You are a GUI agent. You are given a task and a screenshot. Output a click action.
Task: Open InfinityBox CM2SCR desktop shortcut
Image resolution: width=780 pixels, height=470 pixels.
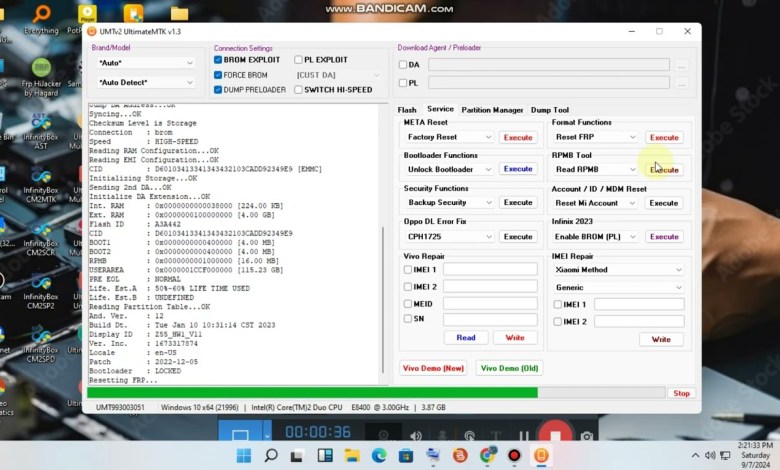click(41, 239)
